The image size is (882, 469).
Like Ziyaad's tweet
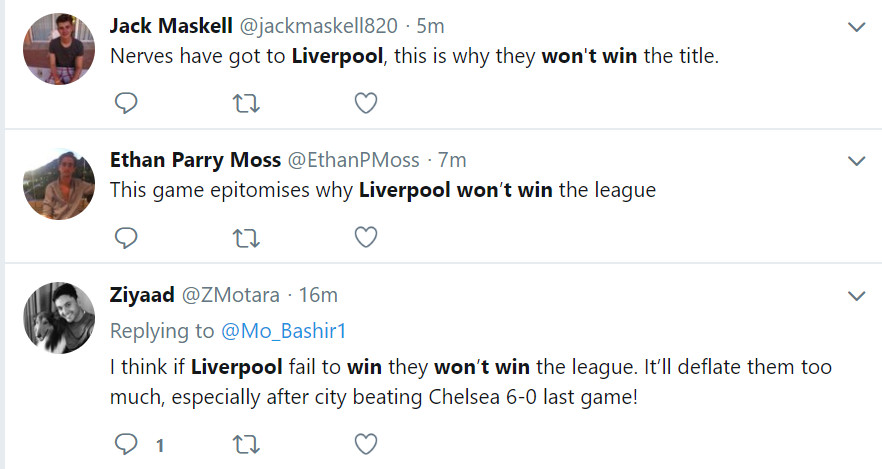pyautogui.click(x=366, y=442)
